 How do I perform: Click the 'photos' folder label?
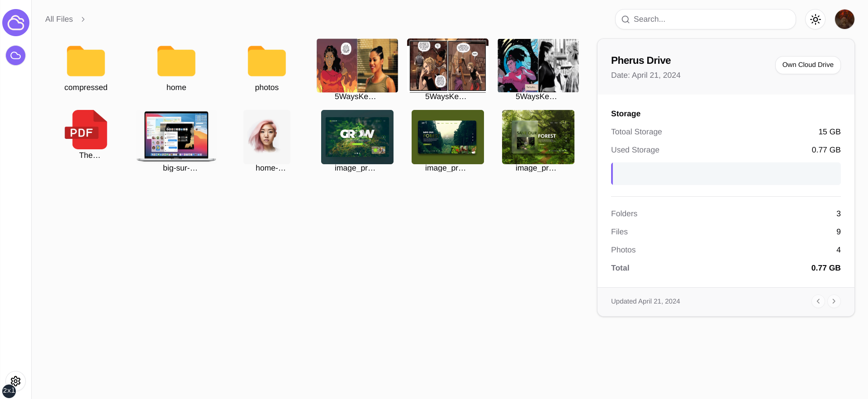tap(267, 87)
